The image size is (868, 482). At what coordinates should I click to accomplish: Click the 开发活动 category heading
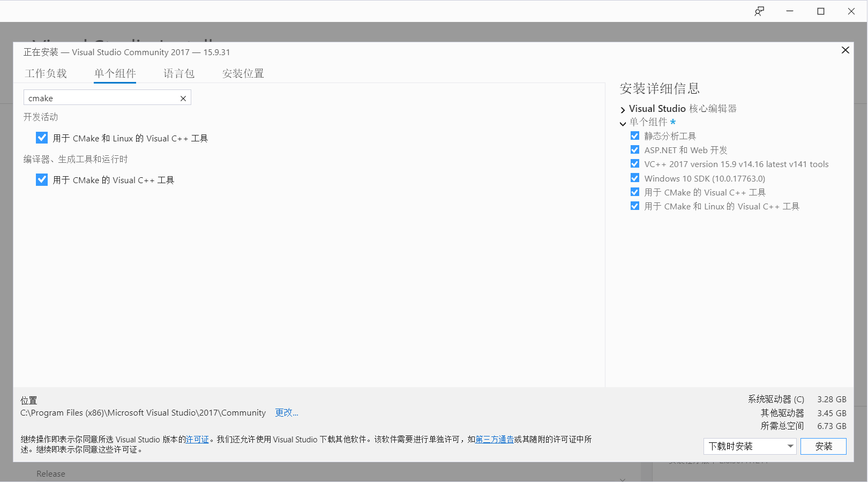point(41,117)
